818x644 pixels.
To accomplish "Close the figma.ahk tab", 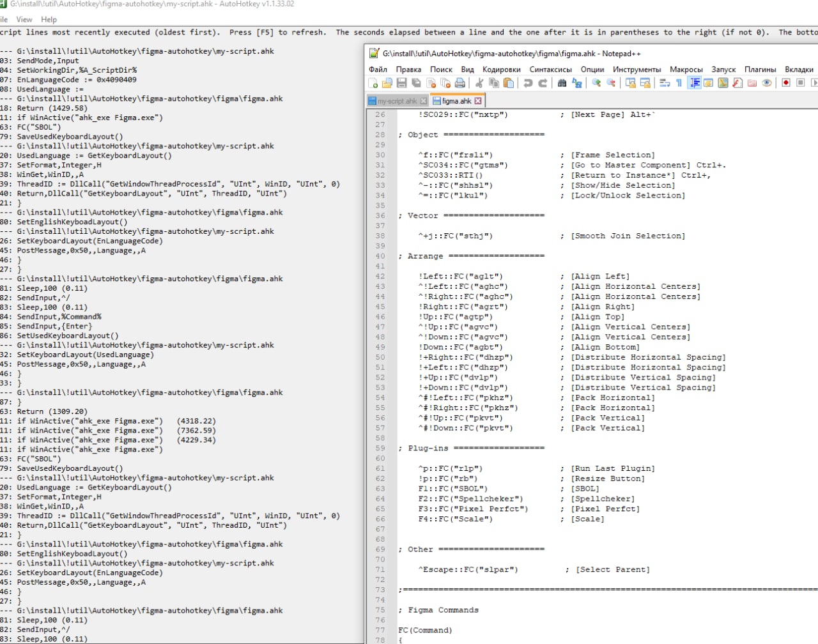I will 478,101.
